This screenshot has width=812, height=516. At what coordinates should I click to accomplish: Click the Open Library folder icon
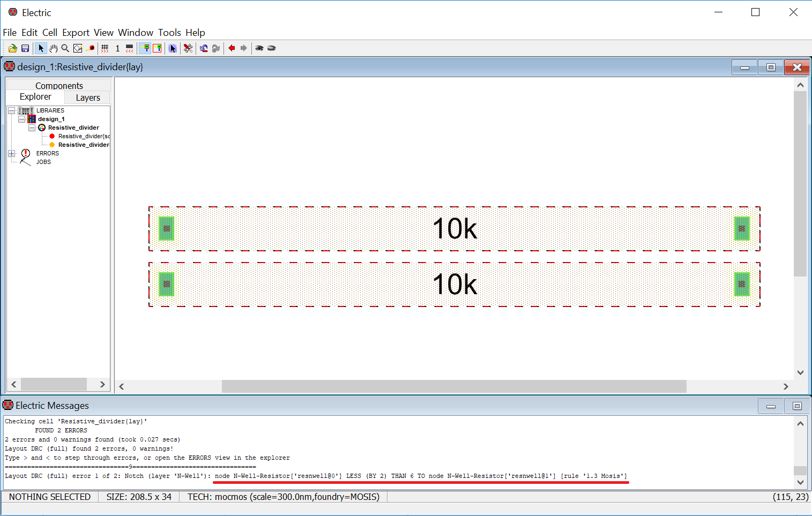point(12,48)
